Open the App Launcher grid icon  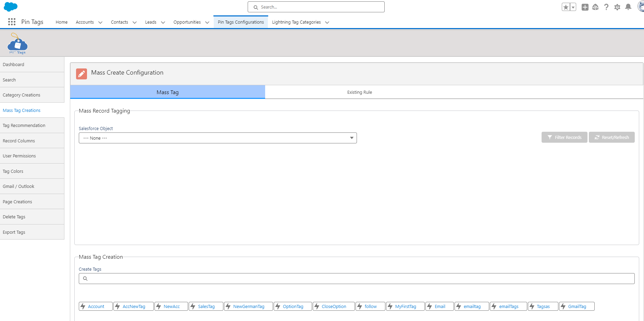[x=12, y=22]
